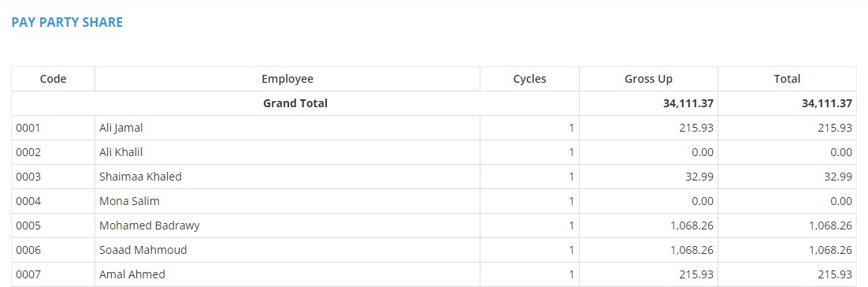The width and height of the screenshot is (868, 287).
Task: Click Cycles value for Ali Jamal
Action: (571, 128)
